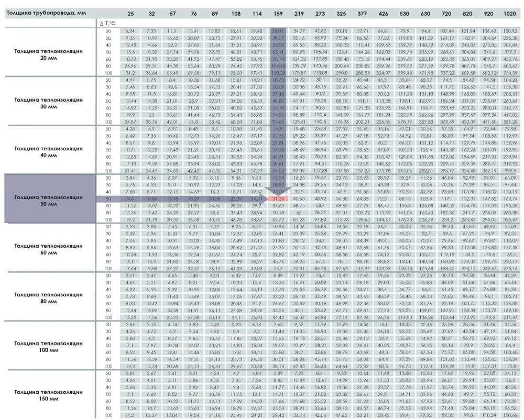The width and height of the screenshot is (524, 420).
Task: Click the column header 426
Action: (383, 14)
